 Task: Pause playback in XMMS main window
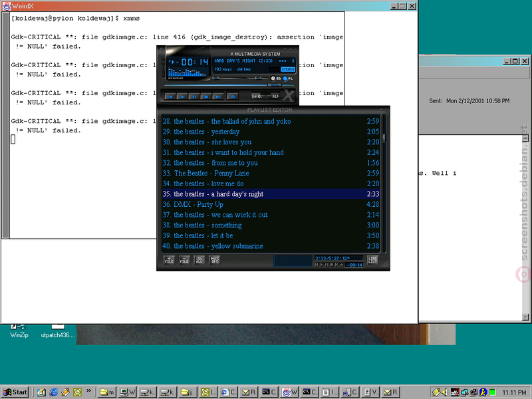coord(194,96)
